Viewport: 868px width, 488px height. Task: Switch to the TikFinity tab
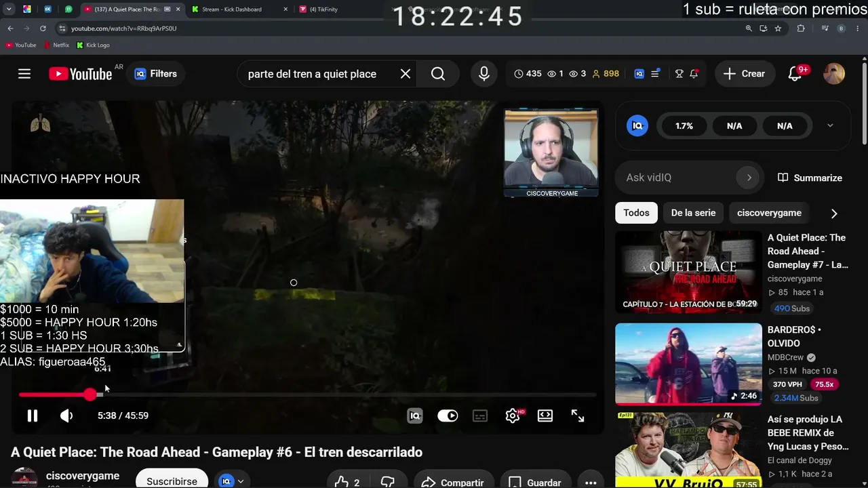pyautogui.click(x=323, y=9)
